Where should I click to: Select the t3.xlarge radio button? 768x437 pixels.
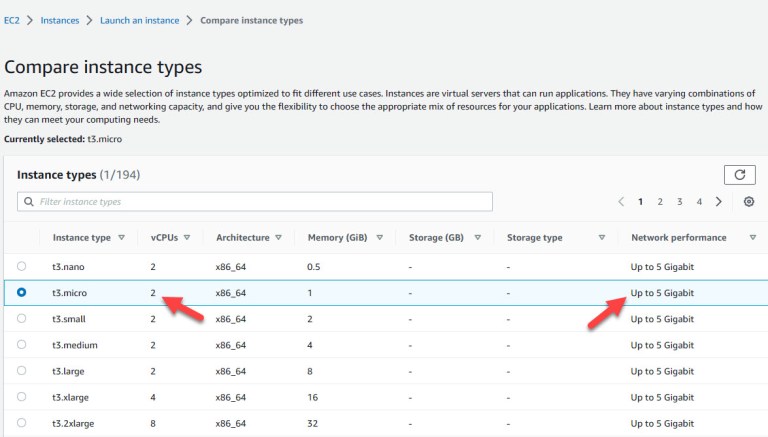tap(21, 396)
